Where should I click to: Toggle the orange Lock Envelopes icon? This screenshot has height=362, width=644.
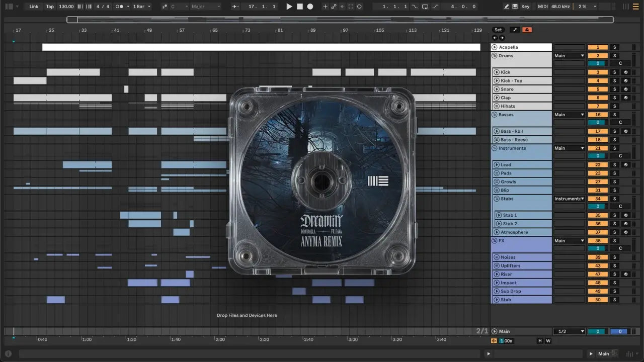point(527,30)
